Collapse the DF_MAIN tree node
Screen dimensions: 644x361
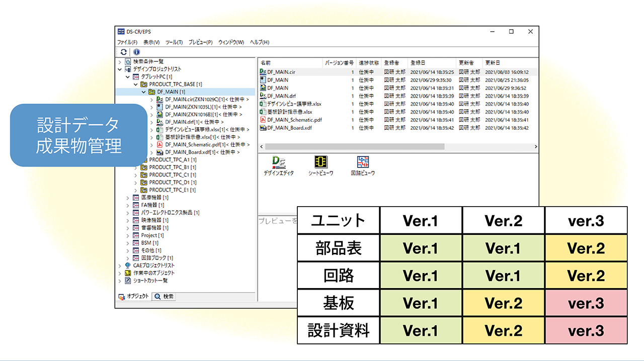pyautogui.click(x=144, y=92)
